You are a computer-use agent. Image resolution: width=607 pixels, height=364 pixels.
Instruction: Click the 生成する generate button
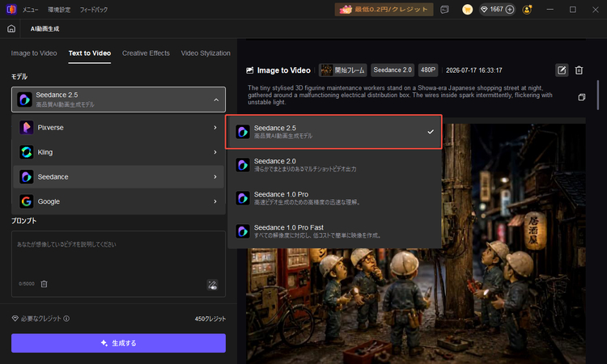click(x=118, y=343)
